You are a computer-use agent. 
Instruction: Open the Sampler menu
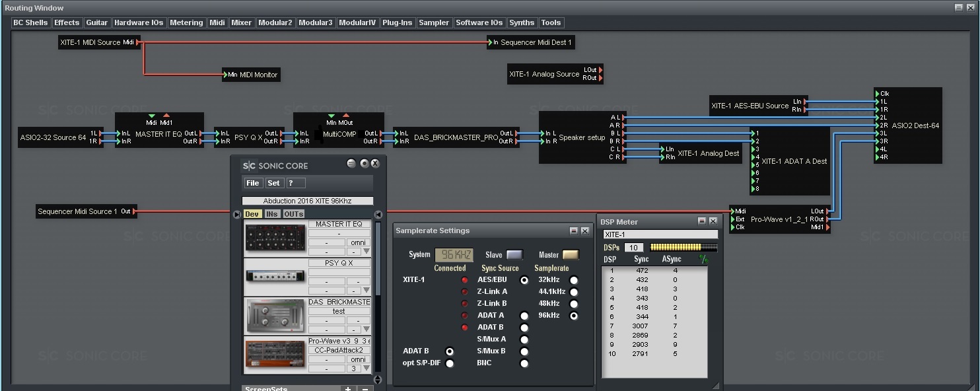pos(434,22)
